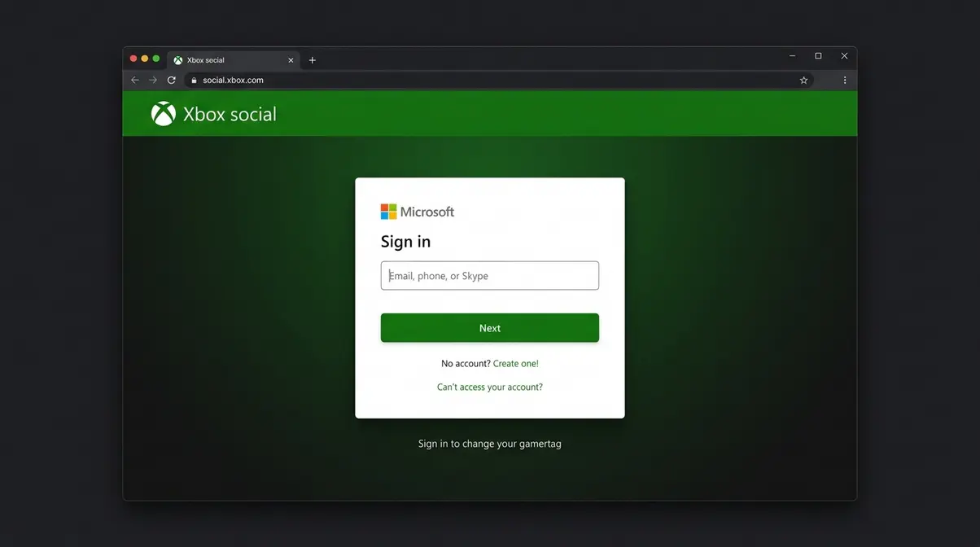Image resolution: width=980 pixels, height=547 pixels.
Task: Open a new tab with the plus icon
Action: pos(312,60)
